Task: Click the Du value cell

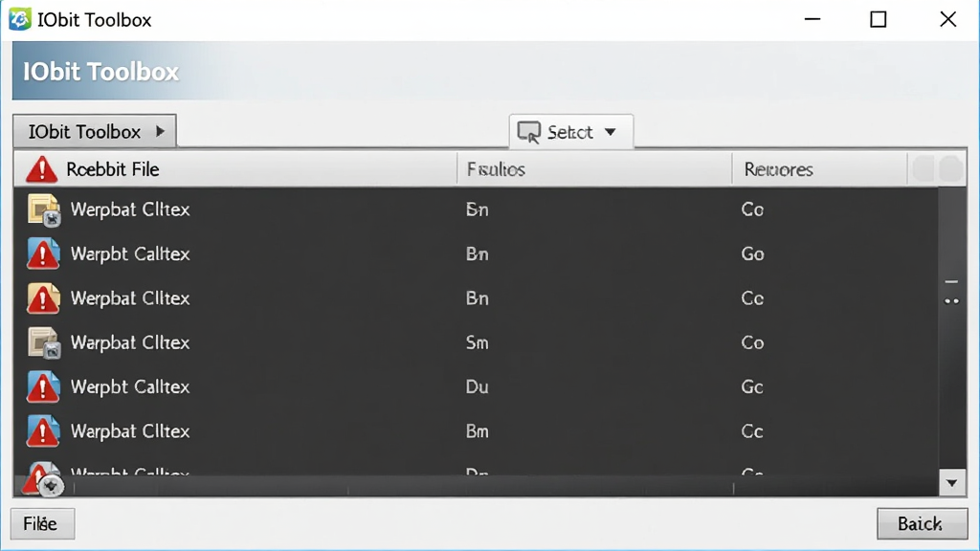Action: (x=477, y=386)
